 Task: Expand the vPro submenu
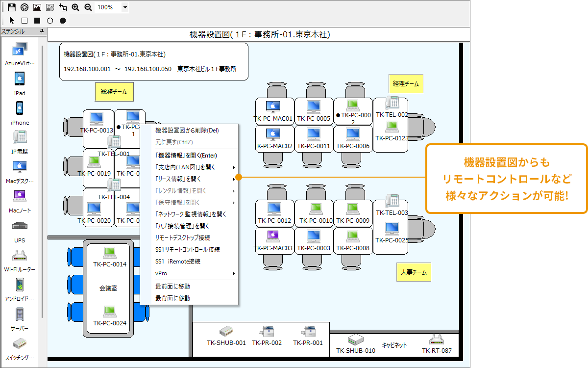(x=234, y=273)
